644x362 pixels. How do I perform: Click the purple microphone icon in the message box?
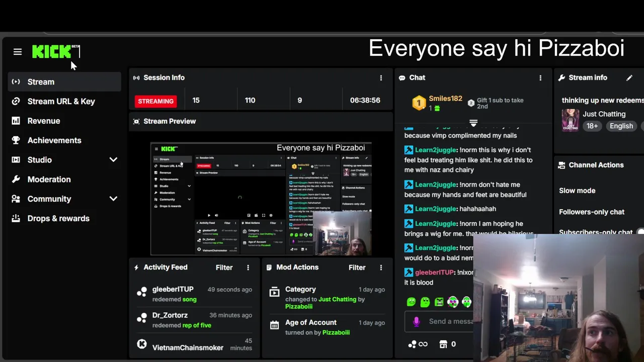(x=416, y=322)
